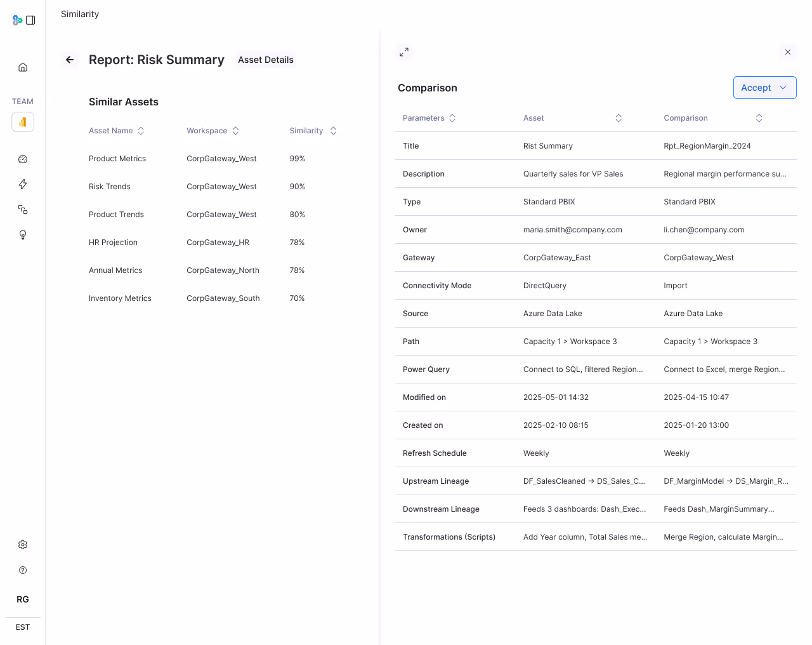Click the 90% similarity value

point(298,187)
